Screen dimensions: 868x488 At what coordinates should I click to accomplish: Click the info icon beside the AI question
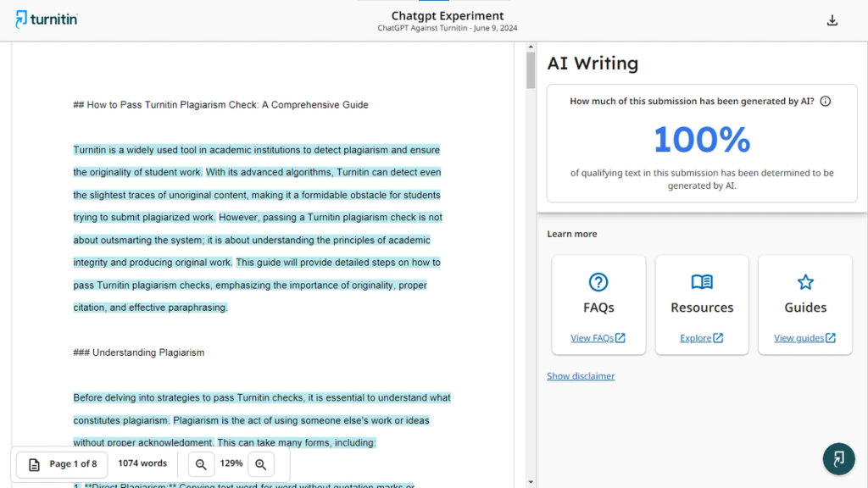826,101
